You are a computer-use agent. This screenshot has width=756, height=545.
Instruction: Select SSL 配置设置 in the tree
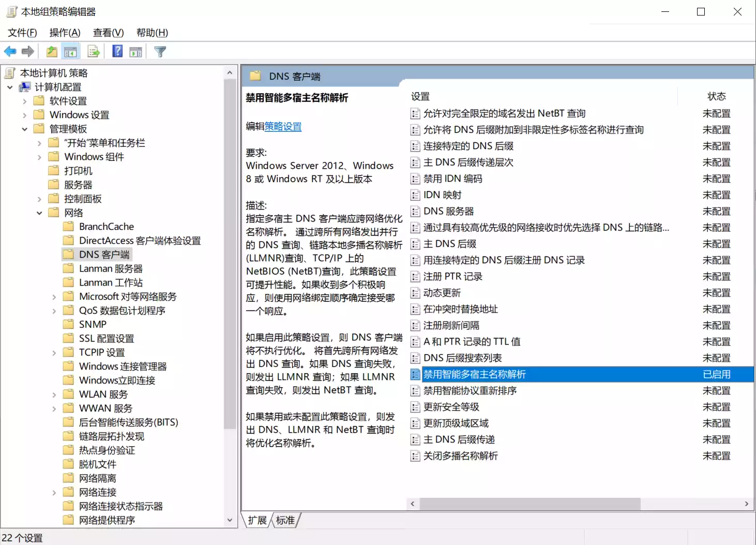pos(107,338)
